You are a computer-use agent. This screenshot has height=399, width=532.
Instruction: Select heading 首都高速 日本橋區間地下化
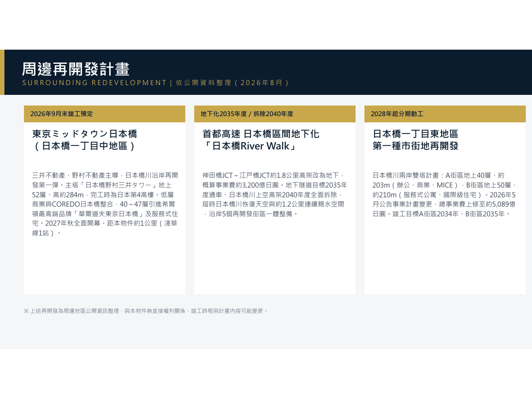coord(261,134)
